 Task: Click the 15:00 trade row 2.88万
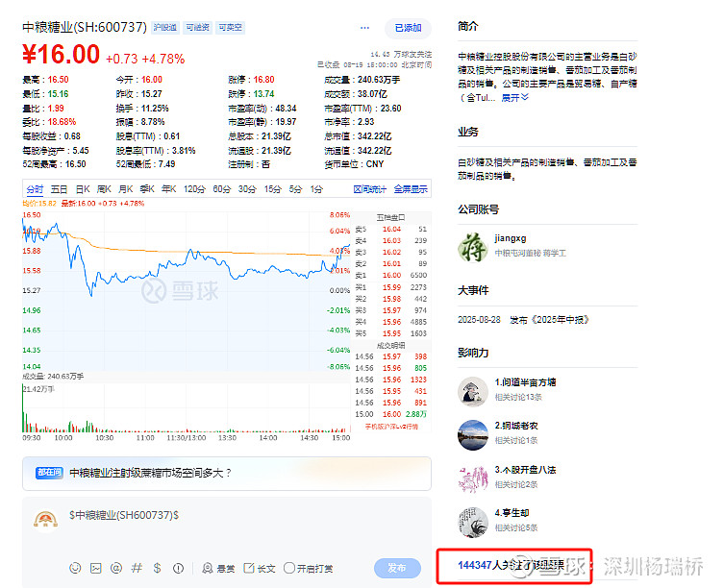(391, 414)
